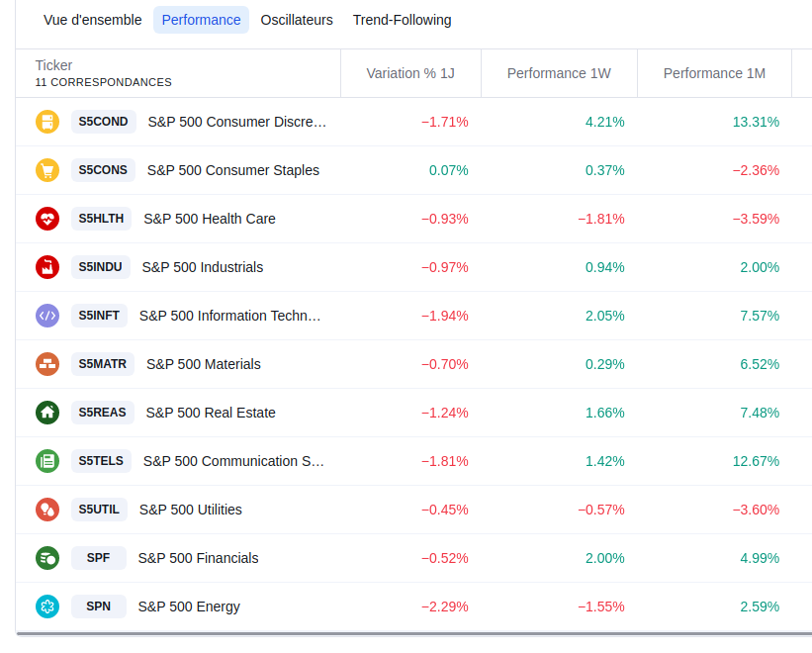Switch to the Vue d'ensemble tab
The image size is (812, 653).
(x=93, y=20)
